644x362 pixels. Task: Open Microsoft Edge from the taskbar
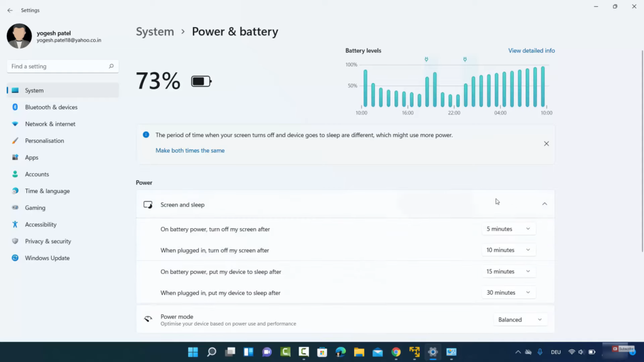click(340, 352)
